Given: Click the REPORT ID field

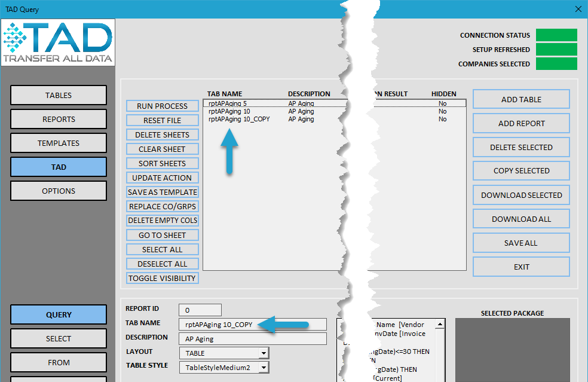Looking at the screenshot, I should tap(200, 310).
